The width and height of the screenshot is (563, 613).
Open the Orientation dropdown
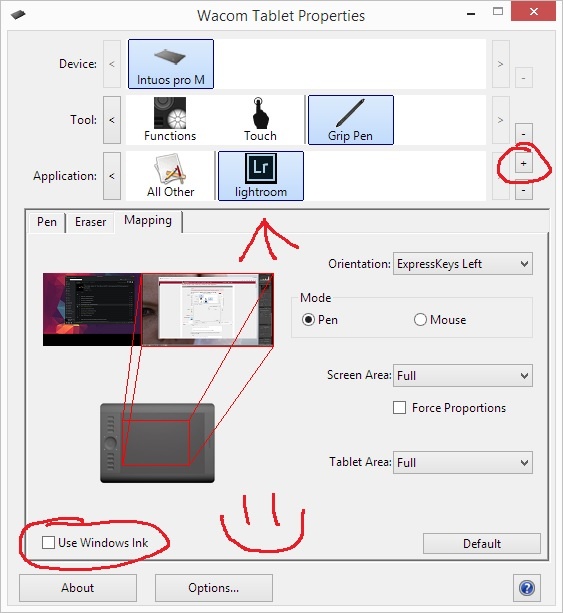click(463, 264)
